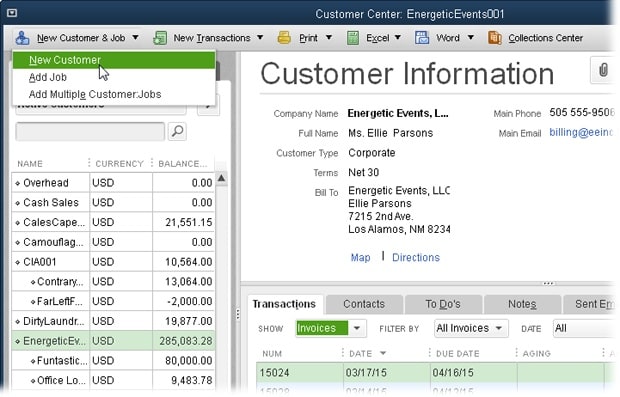Click the CURRENCY column header
Screen dimensions: 620x397
pyautogui.click(x=119, y=164)
